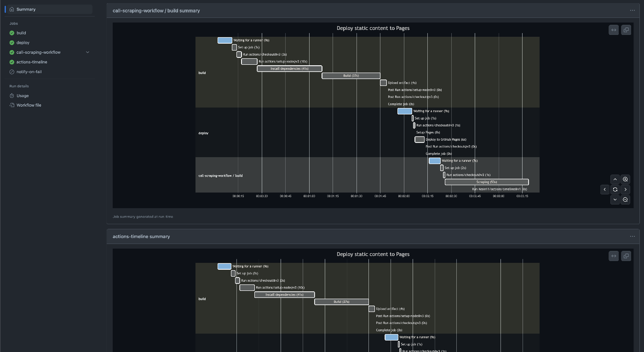644x352 pixels.
Task: Click the '00:01:00' time axis label
Action: (x=309, y=196)
